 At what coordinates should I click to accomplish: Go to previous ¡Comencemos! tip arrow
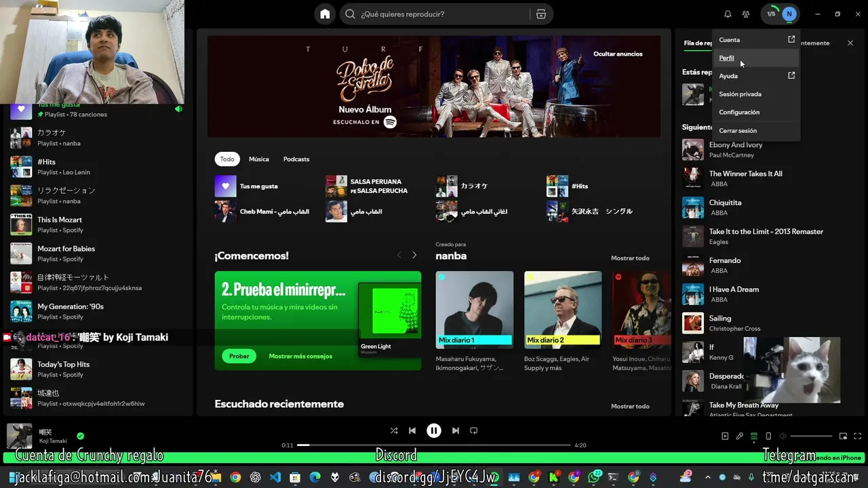click(x=399, y=256)
